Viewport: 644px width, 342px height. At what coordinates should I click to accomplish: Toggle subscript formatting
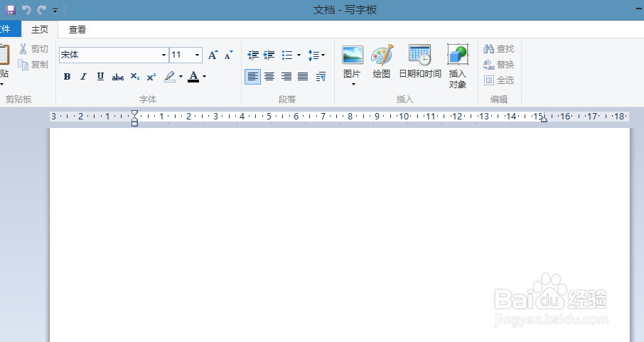135,77
